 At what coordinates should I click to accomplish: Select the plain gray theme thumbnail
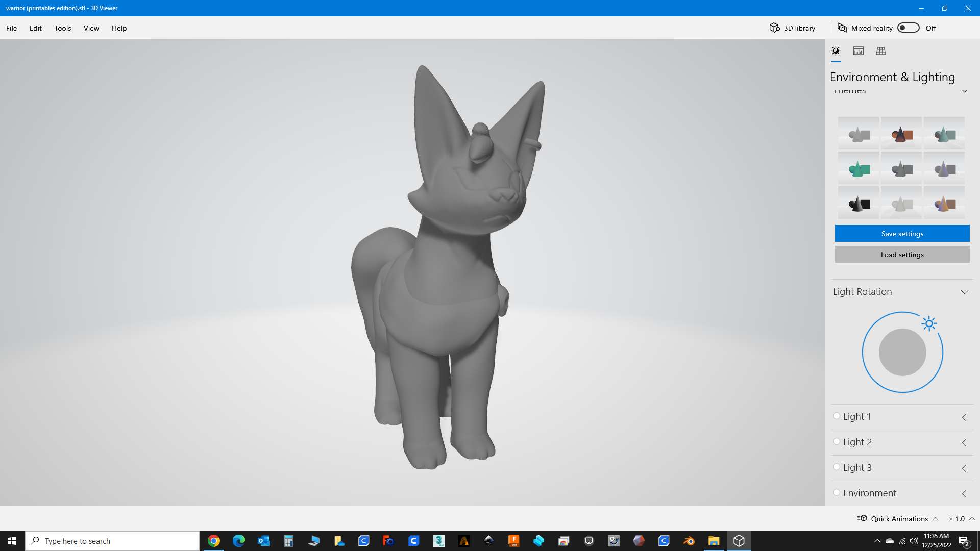[x=859, y=134]
